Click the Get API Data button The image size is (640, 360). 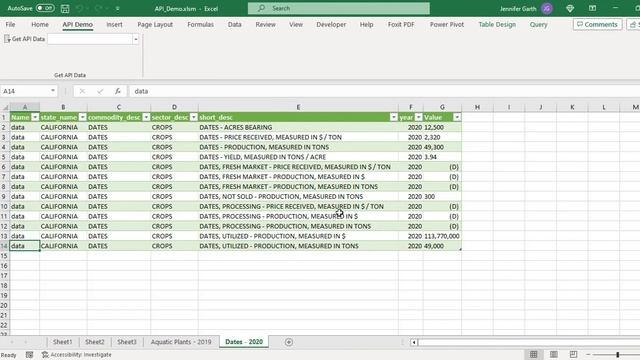[24, 39]
